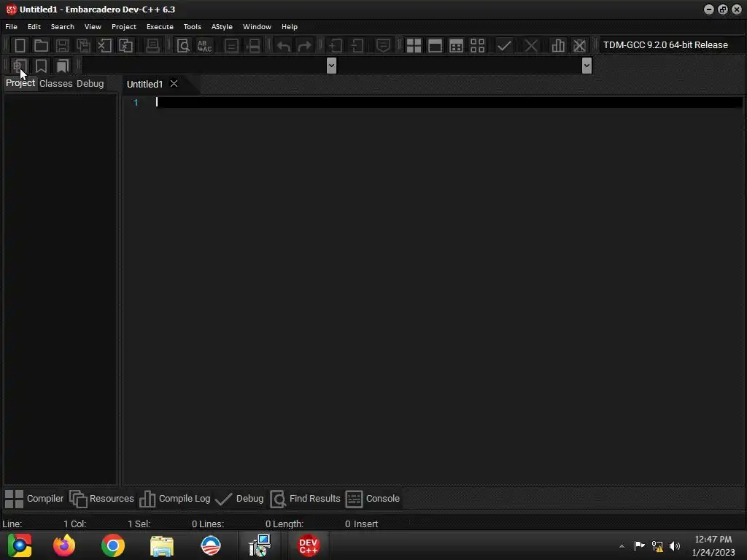Open Replace with the AB/AC icon
747x560 pixels.
(204, 46)
